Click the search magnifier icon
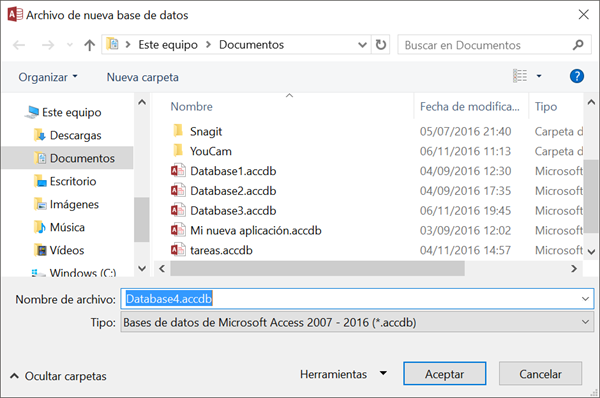600x398 pixels. click(578, 45)
